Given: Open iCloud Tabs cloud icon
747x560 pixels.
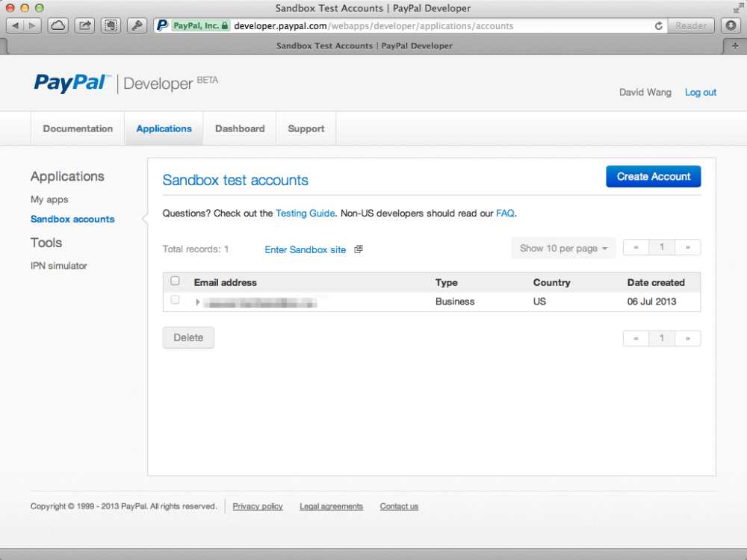Looking at the screenshot, I should click(58, 25).
